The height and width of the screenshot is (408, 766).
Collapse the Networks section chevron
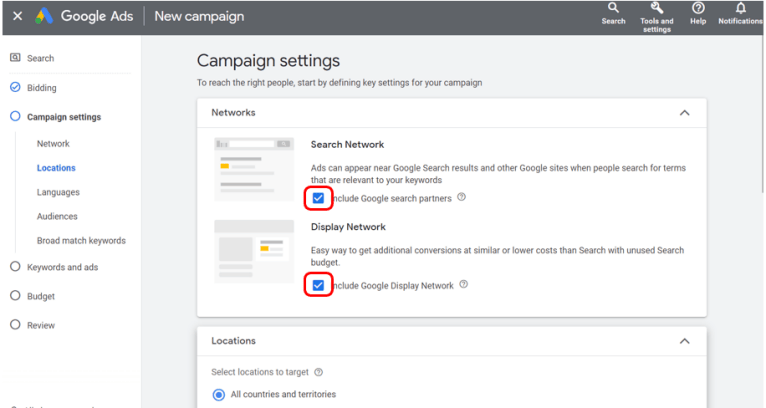[x=684, y=113]
